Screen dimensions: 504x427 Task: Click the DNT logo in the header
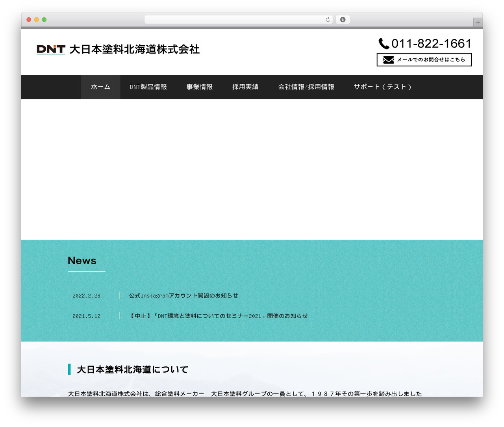pos(51,49)
